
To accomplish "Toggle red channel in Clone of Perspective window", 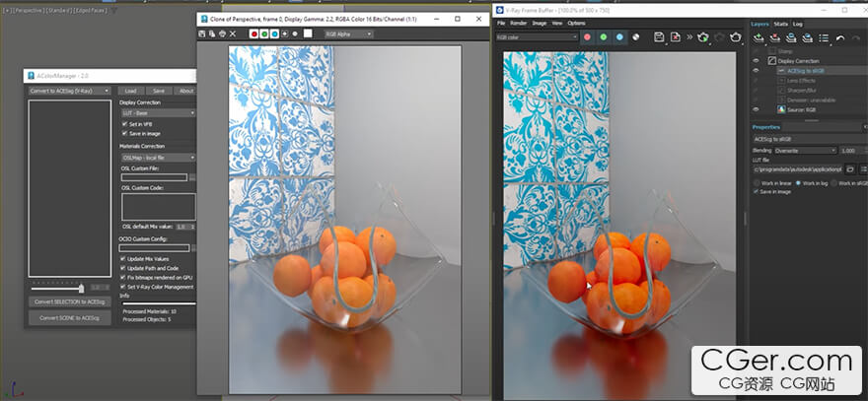I will [x=254, y=33].
